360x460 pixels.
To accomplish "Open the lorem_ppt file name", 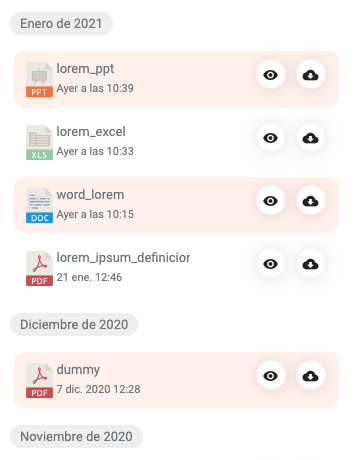I will [85, 69].
